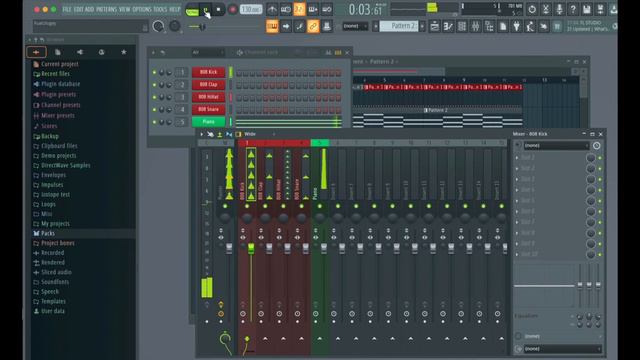This screenshot has height=360, width=640.
Task: Open the plugin picker plug icon
Action: (x=516, y=27)
